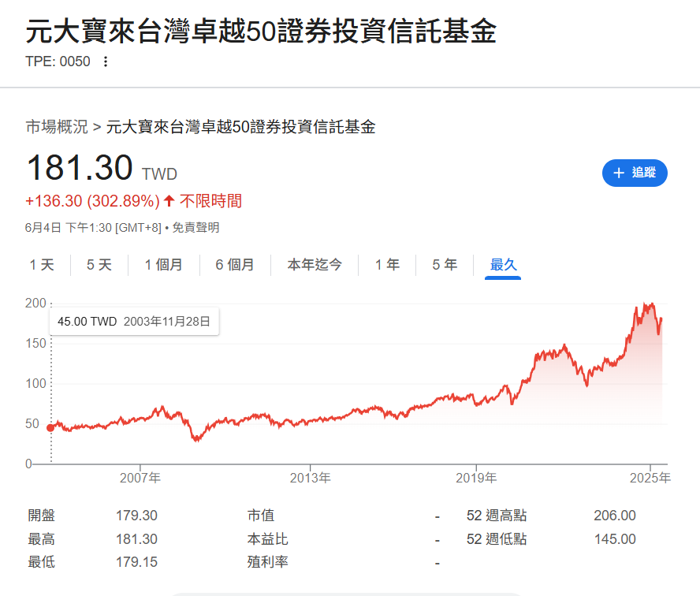700x596 pixels.
Task: Click the +136.30 (302.89%) change text
Action: (x=92, y=201)
